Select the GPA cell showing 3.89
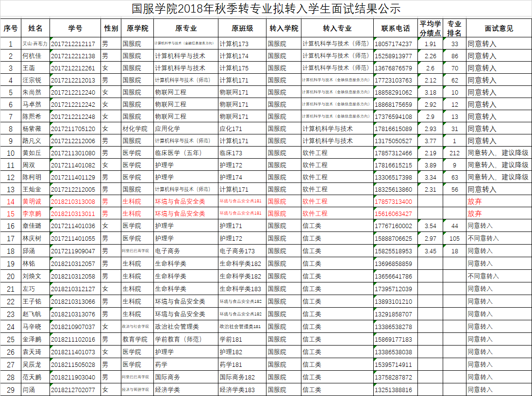 click(x=430, y=165)
